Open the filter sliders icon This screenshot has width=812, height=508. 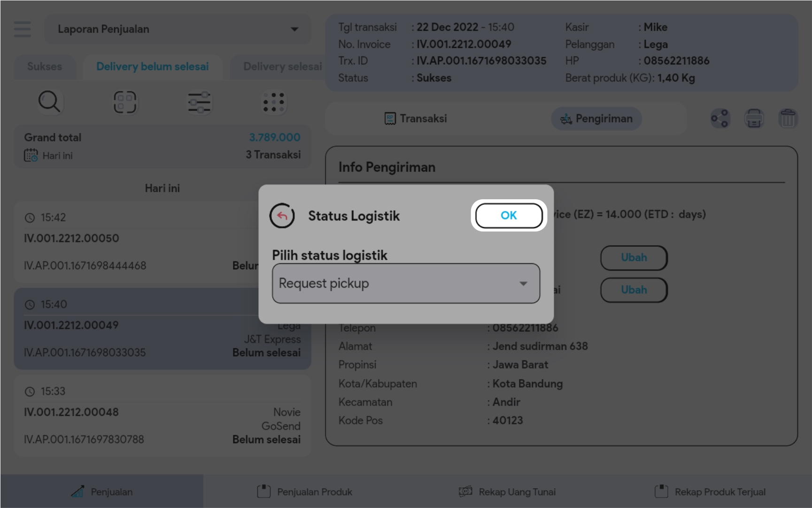point(200,102)
